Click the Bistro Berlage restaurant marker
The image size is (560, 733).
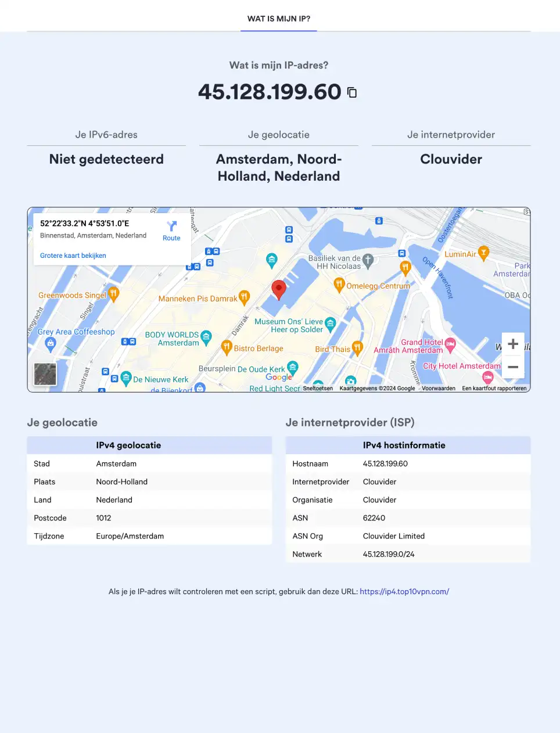point(227,347)
